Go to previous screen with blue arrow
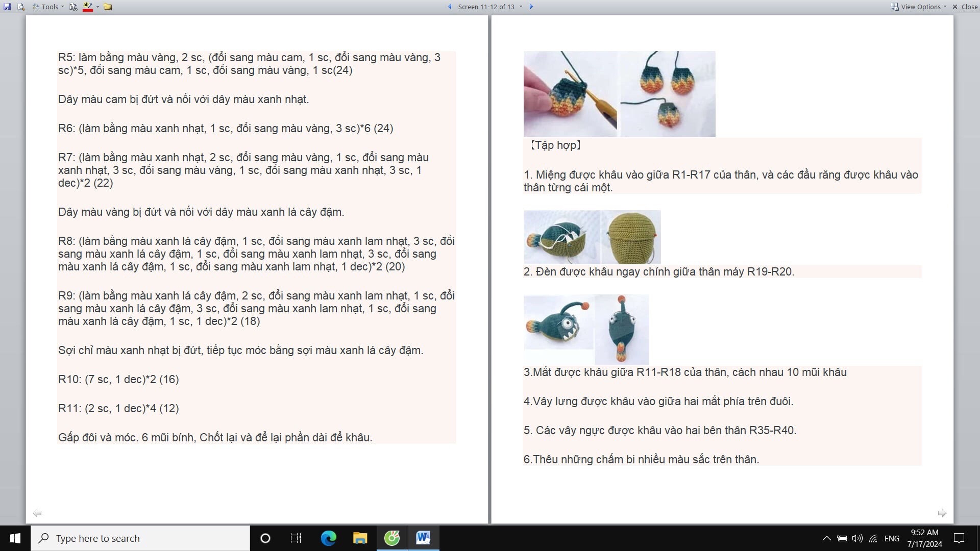 coord(450,7)
